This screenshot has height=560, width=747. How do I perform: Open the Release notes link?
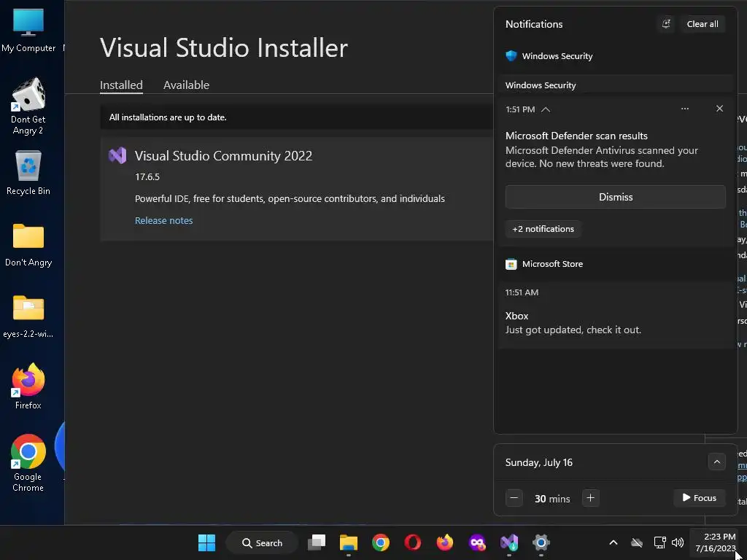164,220
